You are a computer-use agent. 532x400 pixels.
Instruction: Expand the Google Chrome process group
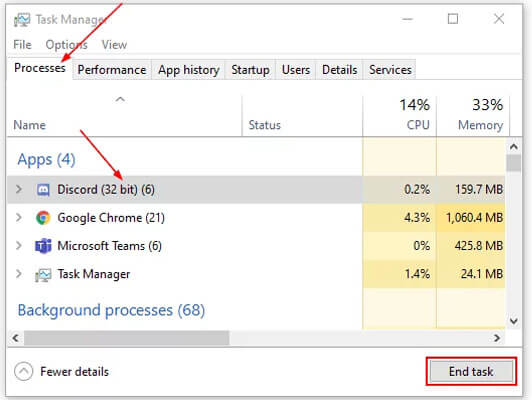click(19, 217)
